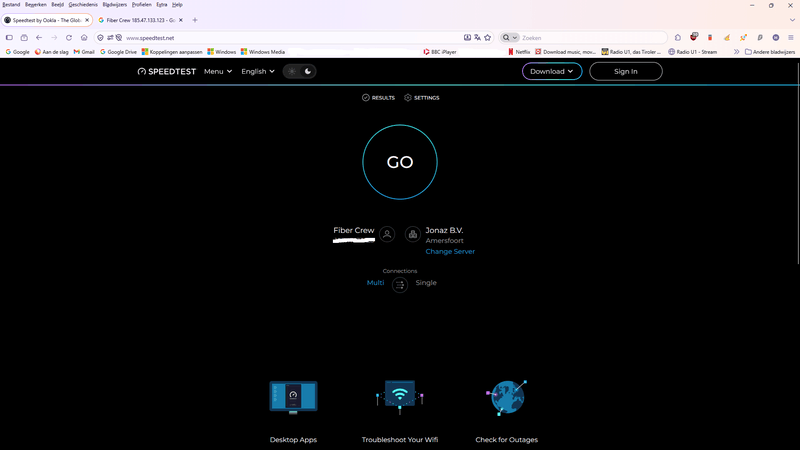Screen dimensions: 800x450
Task: Start the speed test with GO
Action: (x=399, y=162)
